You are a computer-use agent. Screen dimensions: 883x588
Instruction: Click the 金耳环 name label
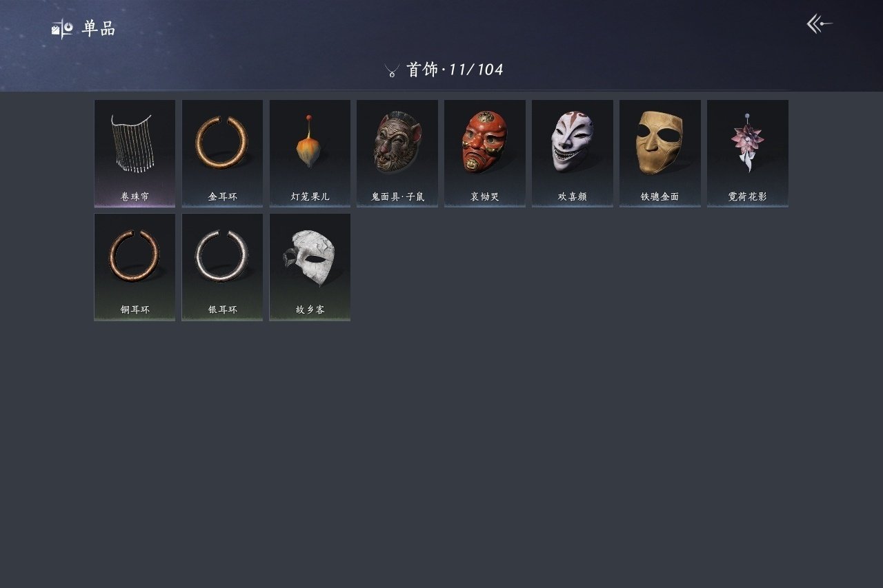coord(222,196)
